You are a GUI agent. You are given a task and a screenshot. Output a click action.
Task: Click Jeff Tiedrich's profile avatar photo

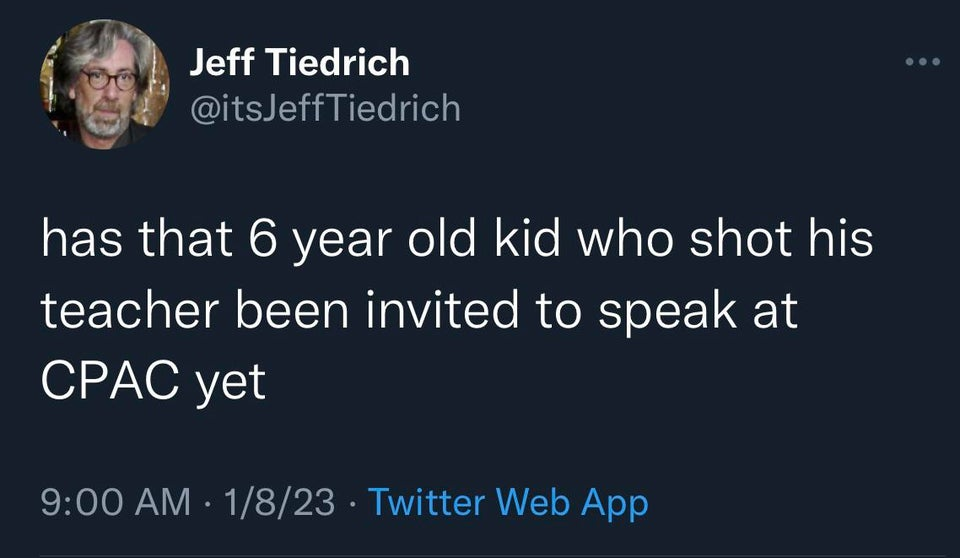tap(105, 84)
